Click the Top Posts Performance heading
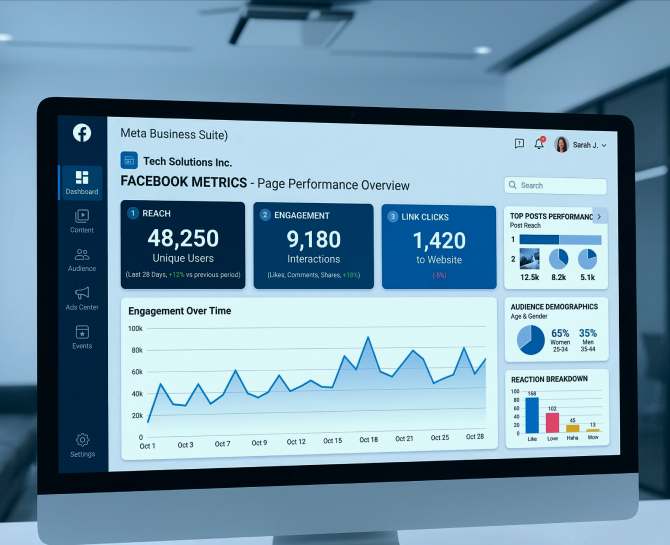The width and height of the screenshot is (670, 545). pyautogui.click(x=552, y=216)
